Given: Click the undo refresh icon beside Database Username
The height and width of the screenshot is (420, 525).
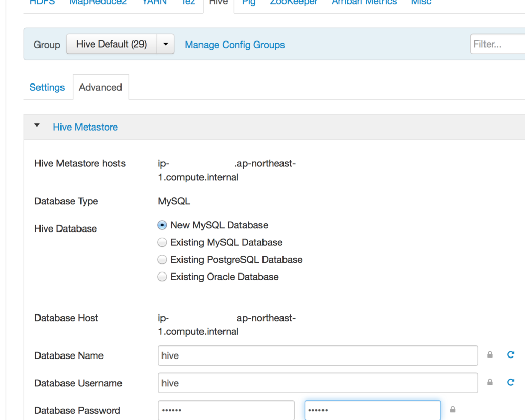Looking at the screenshot, I should [x=510, y=382].
